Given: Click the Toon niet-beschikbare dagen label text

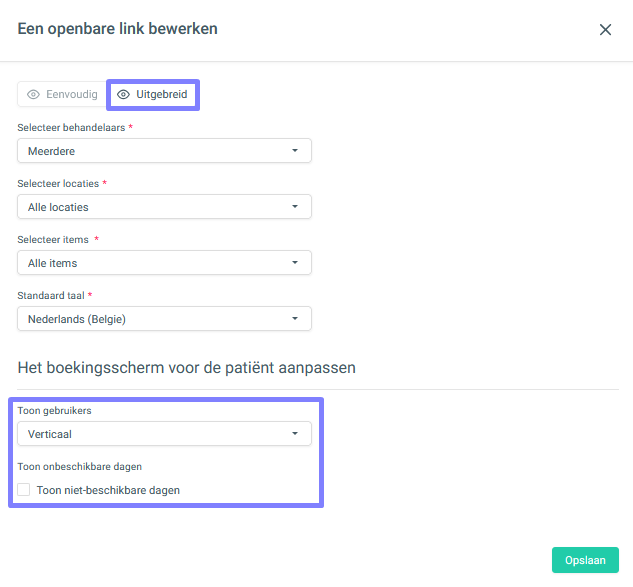Looking at the screenshot, I should pos(108,490).
